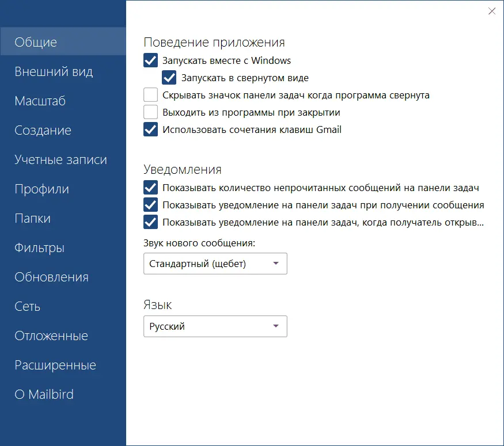Switch to the "Масштаб" section
Viewport: 504px width, 446px height.
[x=40, y=101]
